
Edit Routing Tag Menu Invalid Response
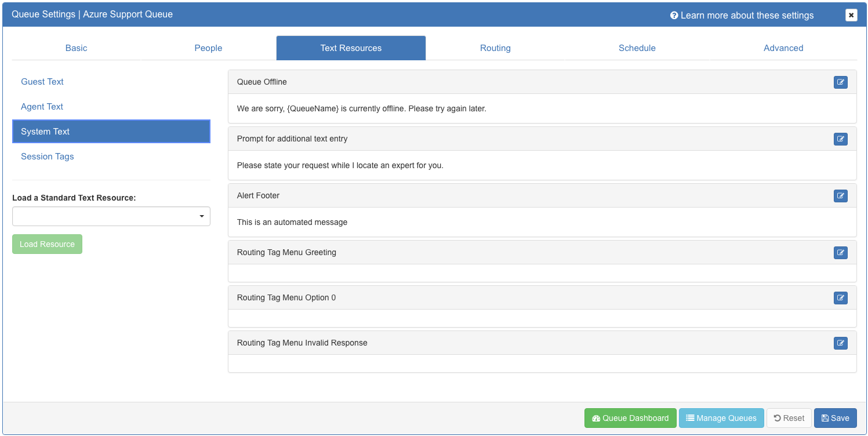840,343
